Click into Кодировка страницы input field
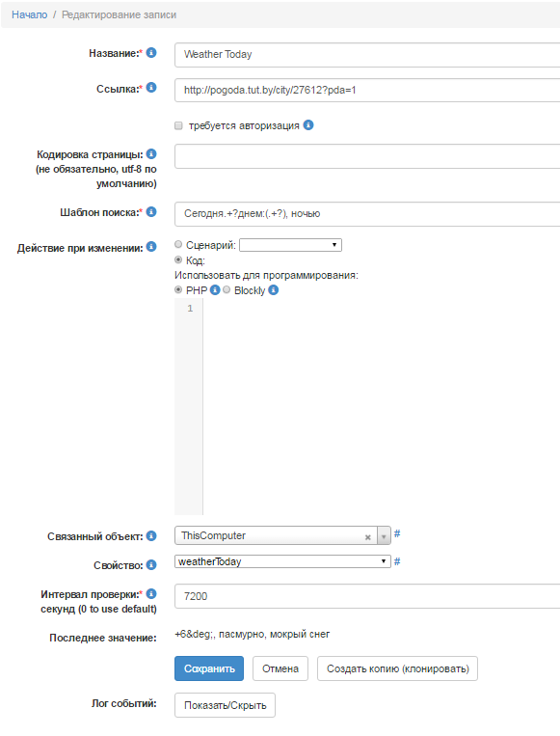The width and height of the screenshot is (560, 736). coord(367,156)
